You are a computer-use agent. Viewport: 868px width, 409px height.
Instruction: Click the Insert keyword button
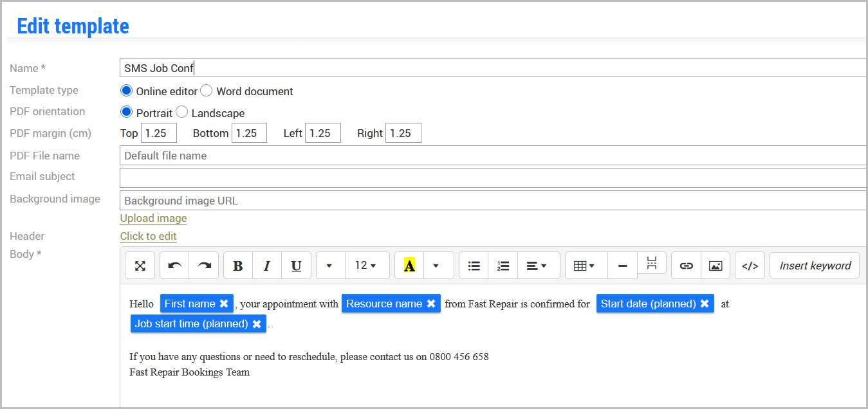[x=815, y=266]
